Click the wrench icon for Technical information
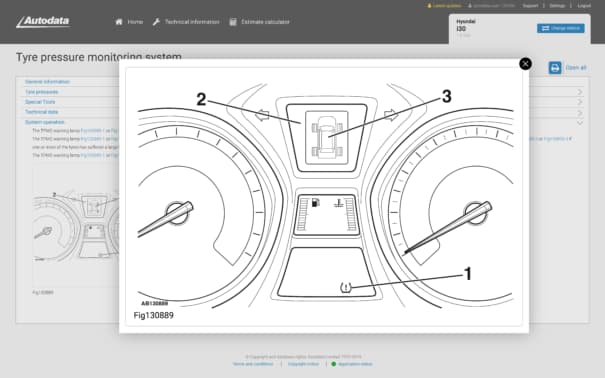605x378 pixels. click(x=156, y=22)
